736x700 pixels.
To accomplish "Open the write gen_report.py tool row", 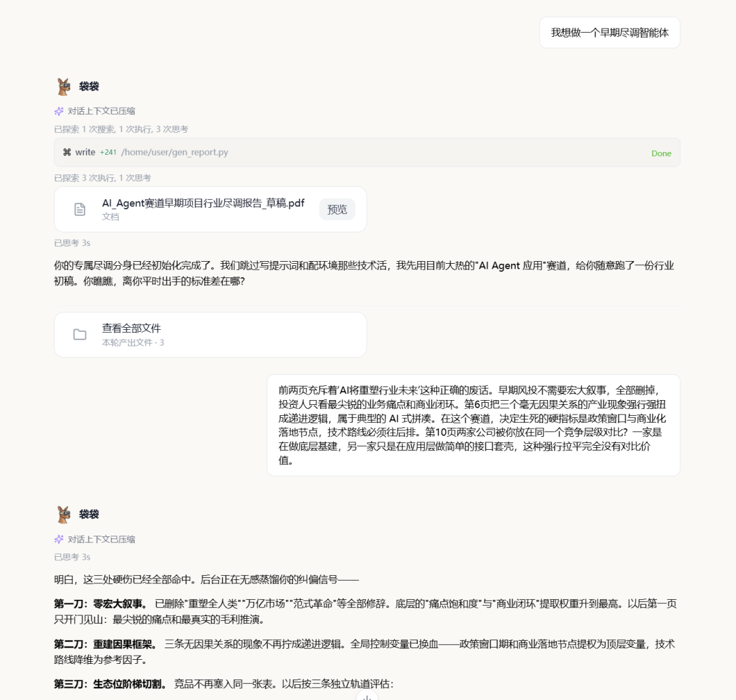I will pos(367,153).
